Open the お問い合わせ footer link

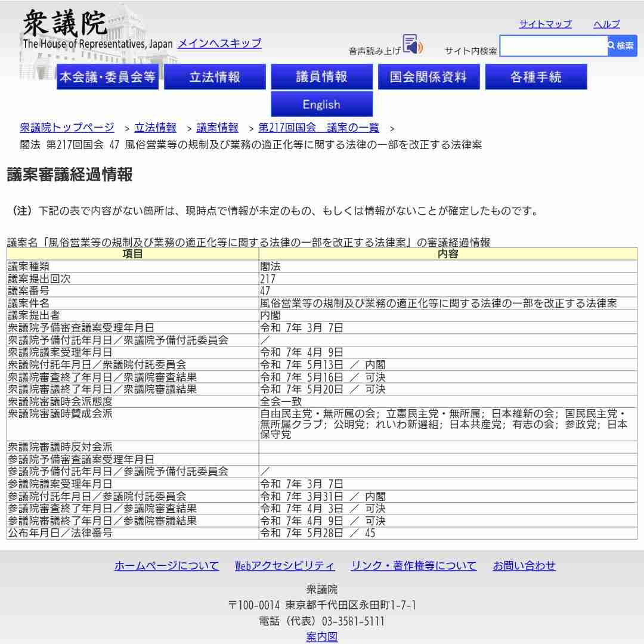click(x=524, y=566)
